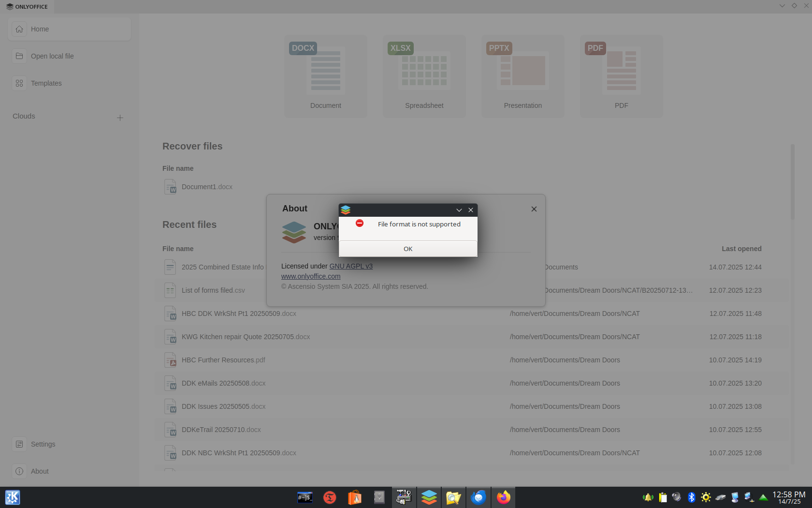812x508 pixels.
Task: Close the About panel with the X
Action: point(534,209)
